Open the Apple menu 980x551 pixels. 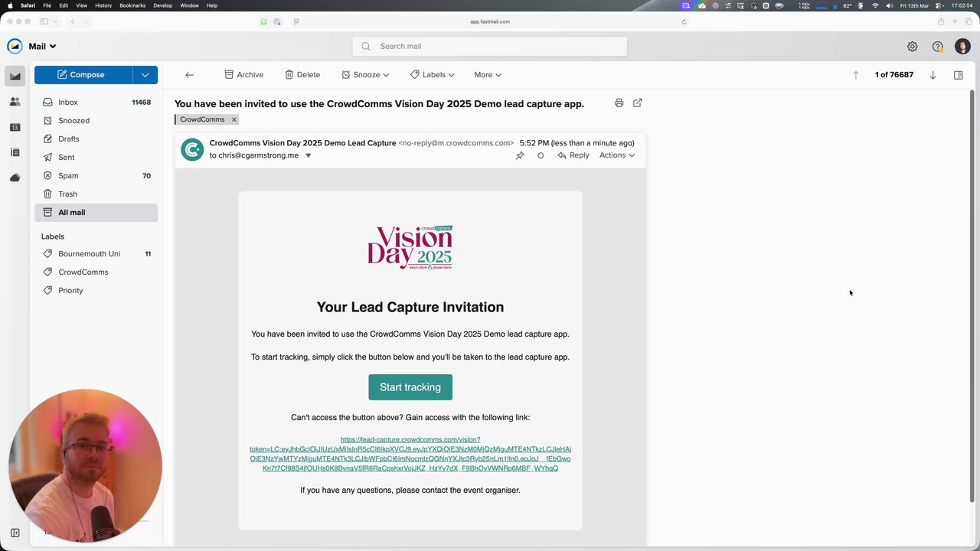tap(8, 5)
